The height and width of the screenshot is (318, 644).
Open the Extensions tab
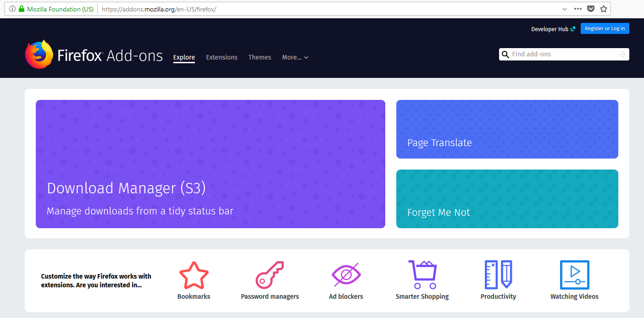[222, 57]
